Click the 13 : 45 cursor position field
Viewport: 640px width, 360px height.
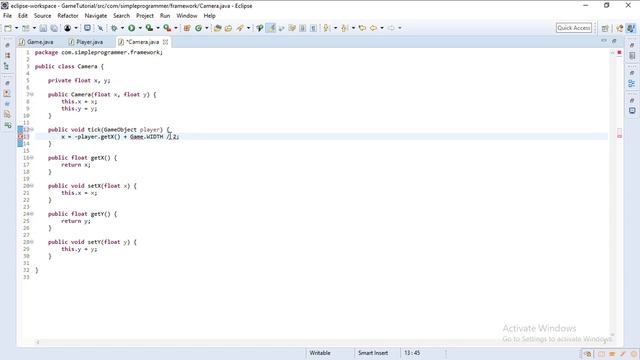click(x=412, y=353)
